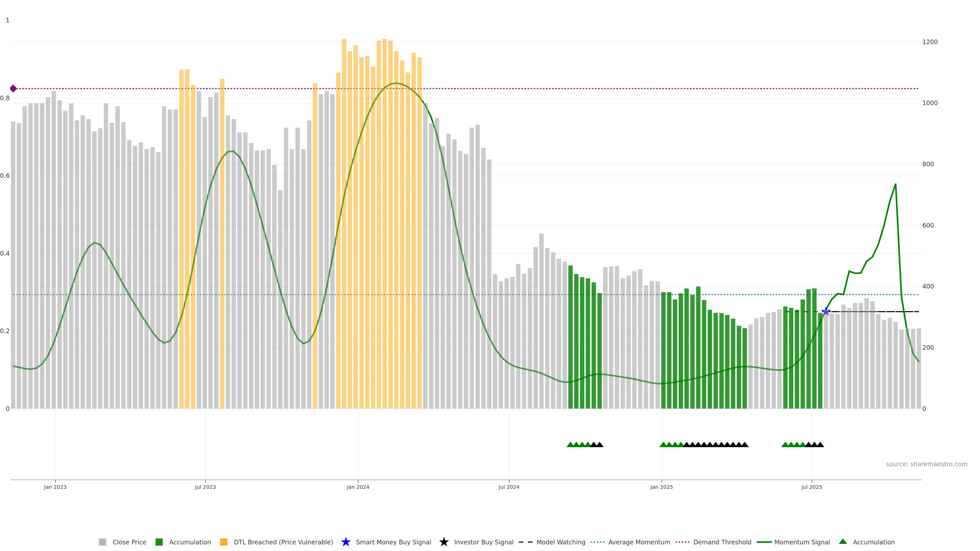Click the Jul 2025 x-axis label
980x551 pixels.
tap(812, 487)
